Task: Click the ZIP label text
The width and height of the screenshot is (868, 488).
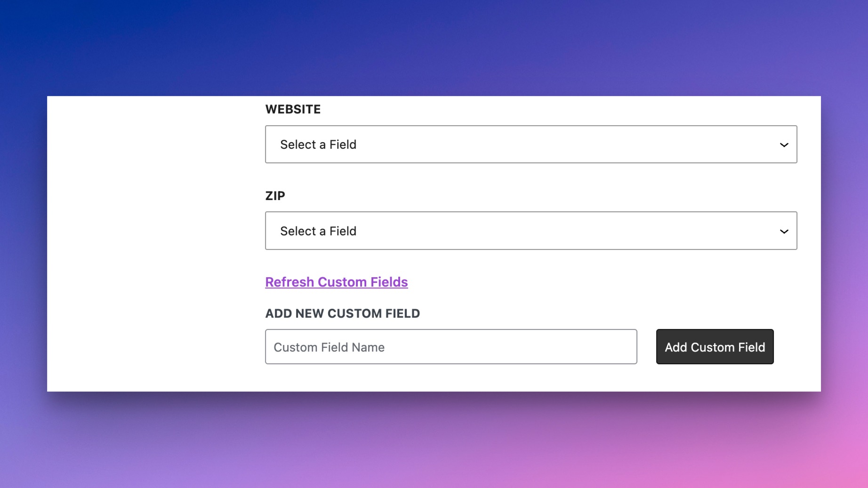Action: 275,196
